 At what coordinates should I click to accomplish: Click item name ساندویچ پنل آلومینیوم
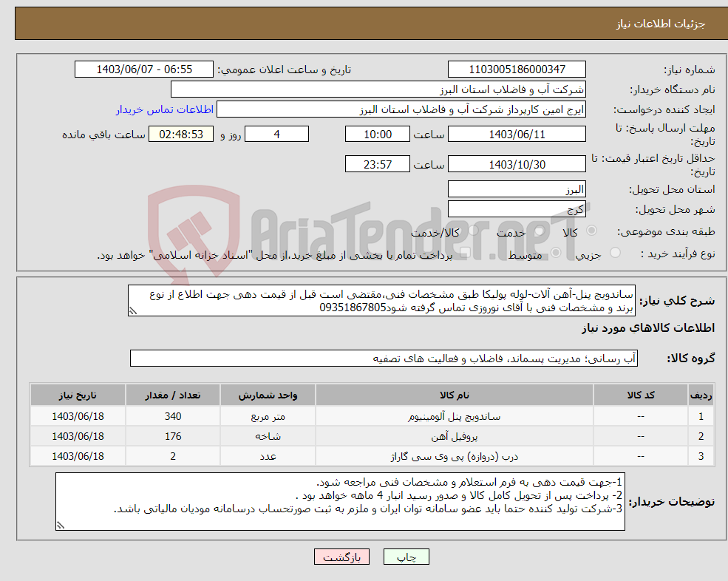(455, 417)
